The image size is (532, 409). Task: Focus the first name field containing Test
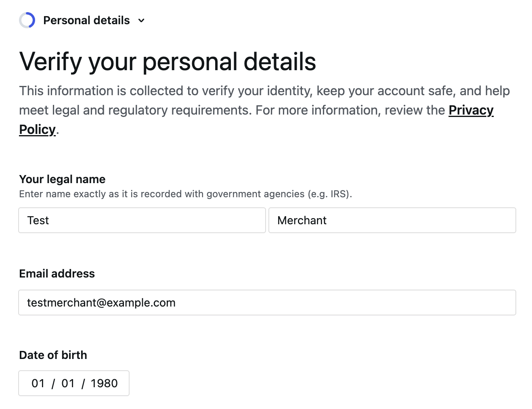coord(142,220)
